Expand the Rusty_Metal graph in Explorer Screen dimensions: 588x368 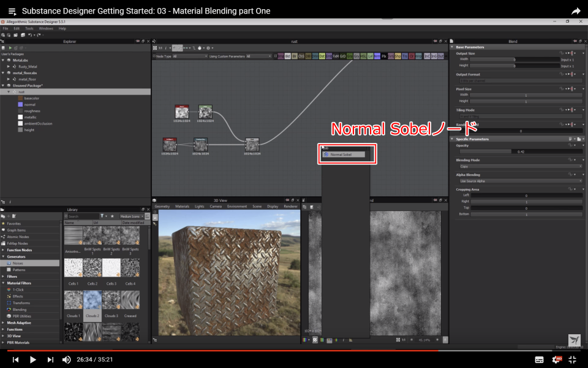[8, 66]
